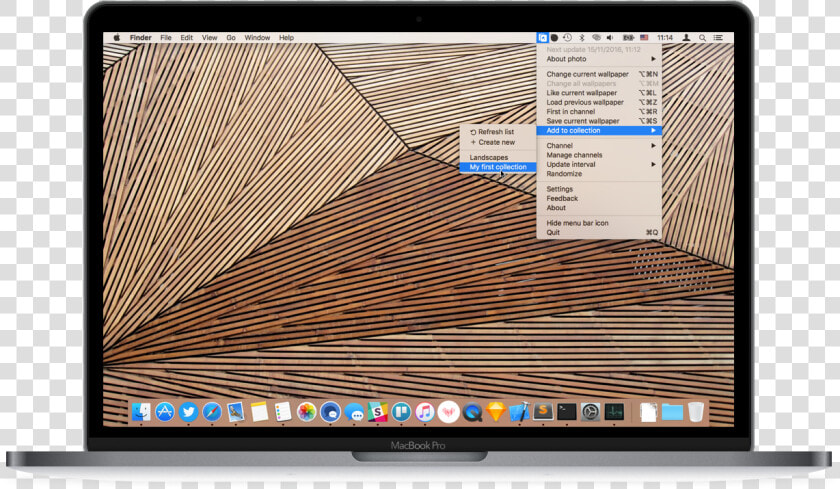Viewport: 840px width, 489px height.
Task: Open the Trash in the dock
Action: (x=695, y=412)
